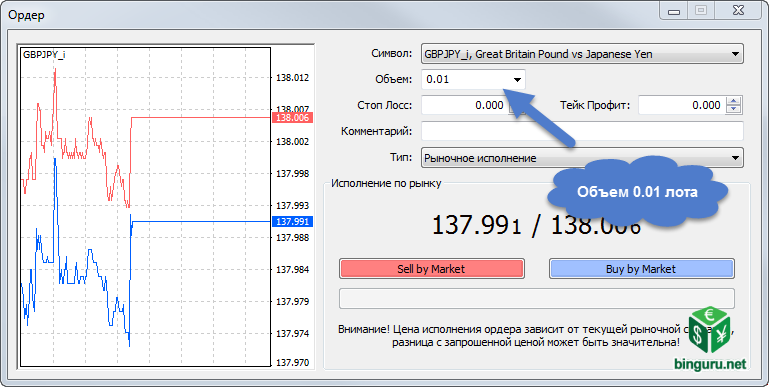This screenshot has width=769, height=387.
Task: Click the empty status bar under buttons
Action: coord(537,298)
